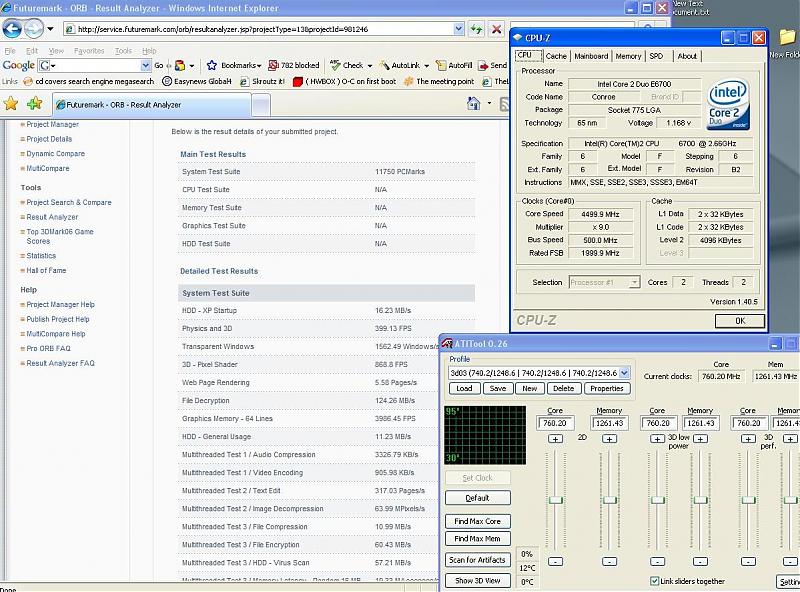The width and height of the screenshot is (800, 592).
Task: Click the plus button above 2D Core slider
Action: 555,438
